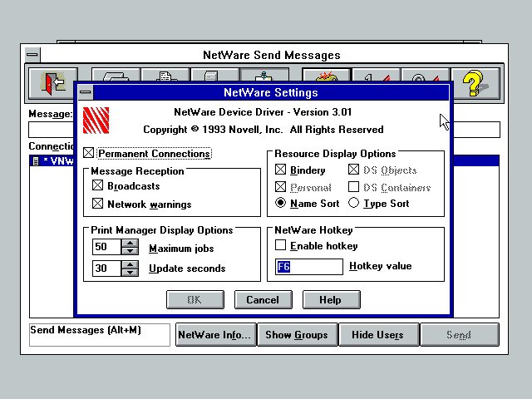Click server icon beside VNW list entry
This screenshot has height=399, width=532.
(35, 160)
